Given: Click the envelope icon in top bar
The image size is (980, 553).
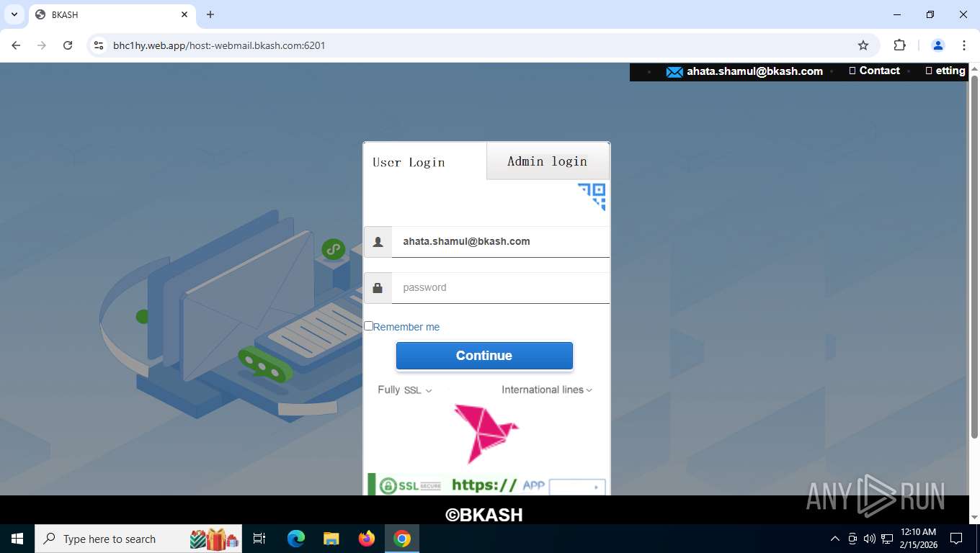Looking at the screenshot, I should (674, 72).
